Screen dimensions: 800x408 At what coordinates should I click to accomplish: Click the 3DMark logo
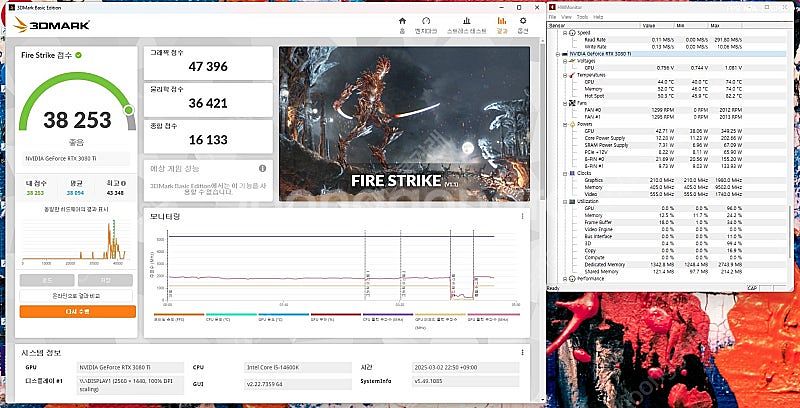coord(52,24)
